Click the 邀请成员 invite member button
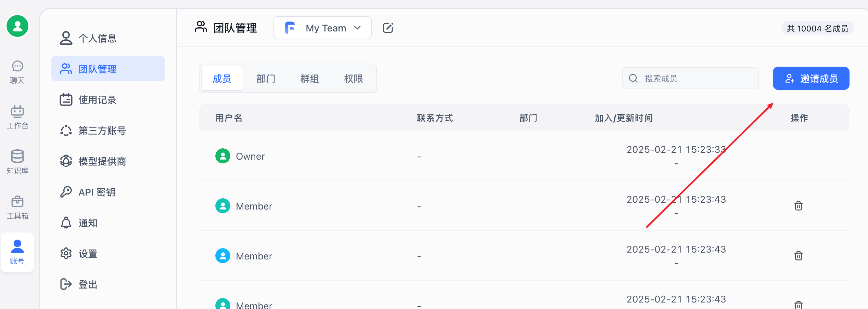 [811, 79]
